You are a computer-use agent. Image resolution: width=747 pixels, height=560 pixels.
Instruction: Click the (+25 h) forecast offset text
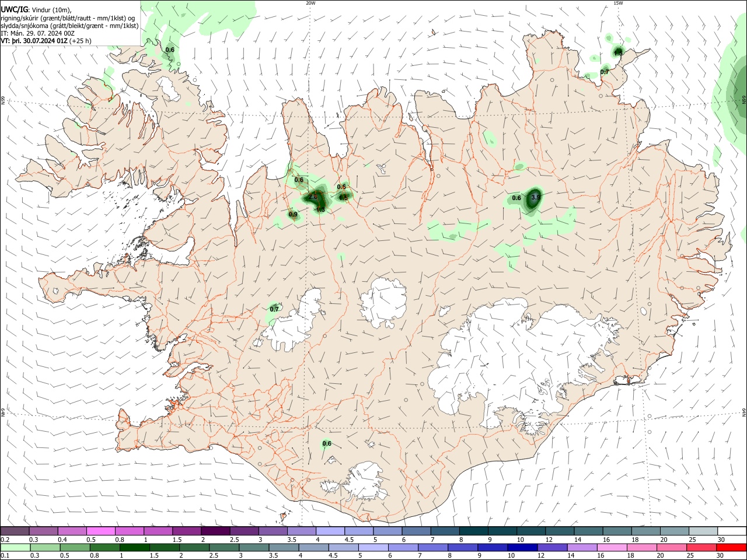click(x=81, y=41)
